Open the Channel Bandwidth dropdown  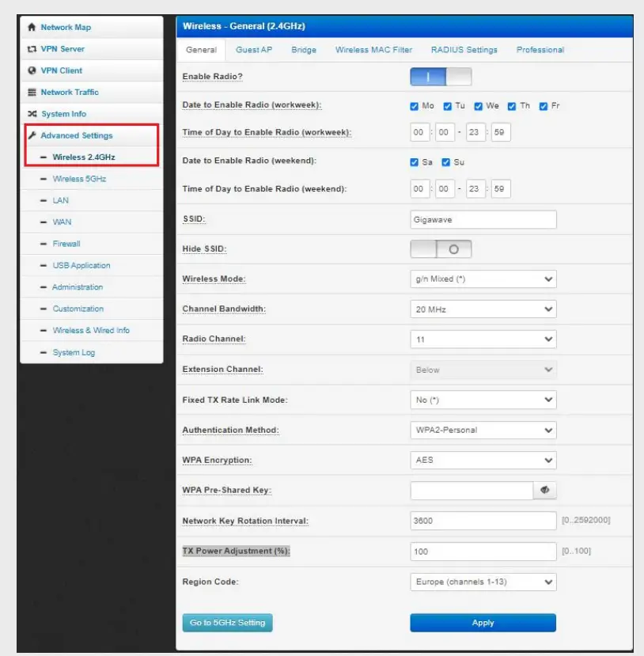pos(483,309)
